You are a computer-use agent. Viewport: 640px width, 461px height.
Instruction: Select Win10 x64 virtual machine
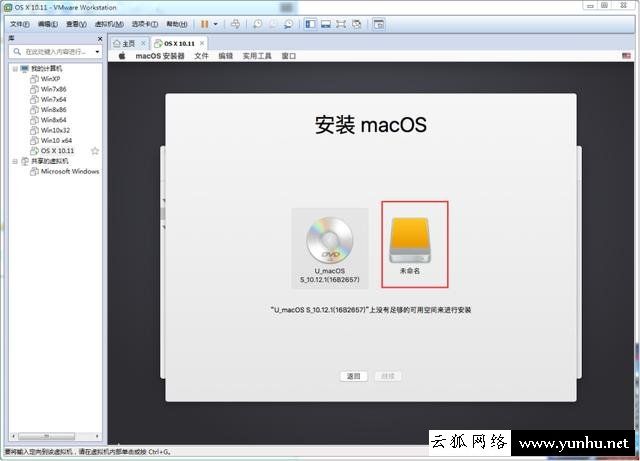click(51, 140)
